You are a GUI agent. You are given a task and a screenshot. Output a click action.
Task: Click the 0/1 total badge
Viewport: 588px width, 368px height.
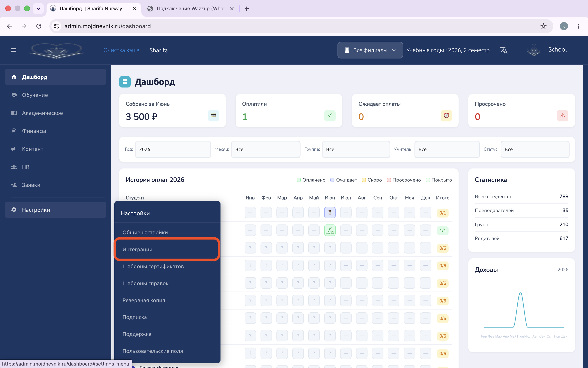(442, 213)
